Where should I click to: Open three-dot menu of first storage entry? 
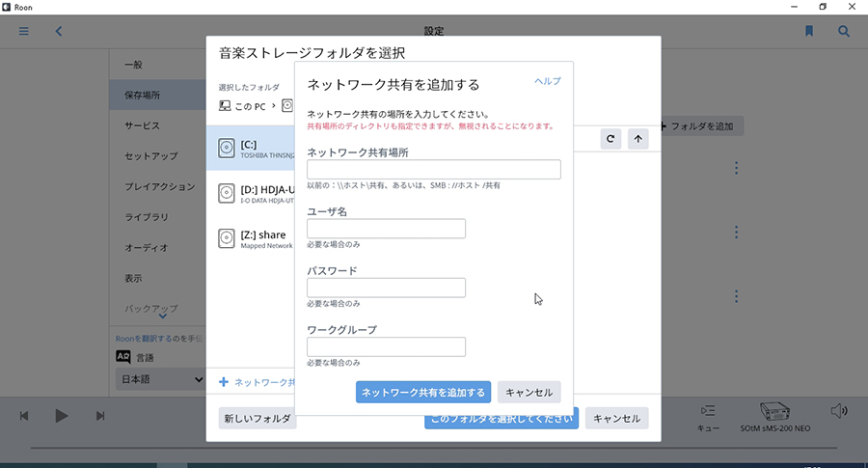coord(736,168)
